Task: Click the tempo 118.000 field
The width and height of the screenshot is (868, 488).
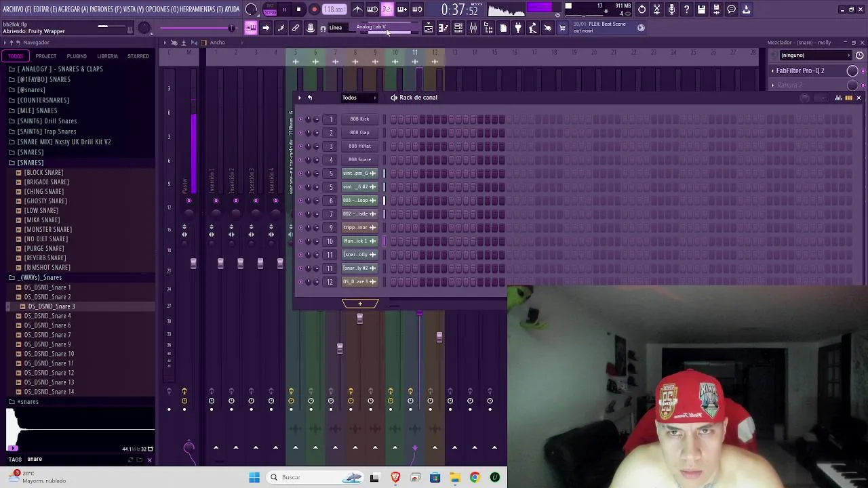Action: click(x=334, y=9)
